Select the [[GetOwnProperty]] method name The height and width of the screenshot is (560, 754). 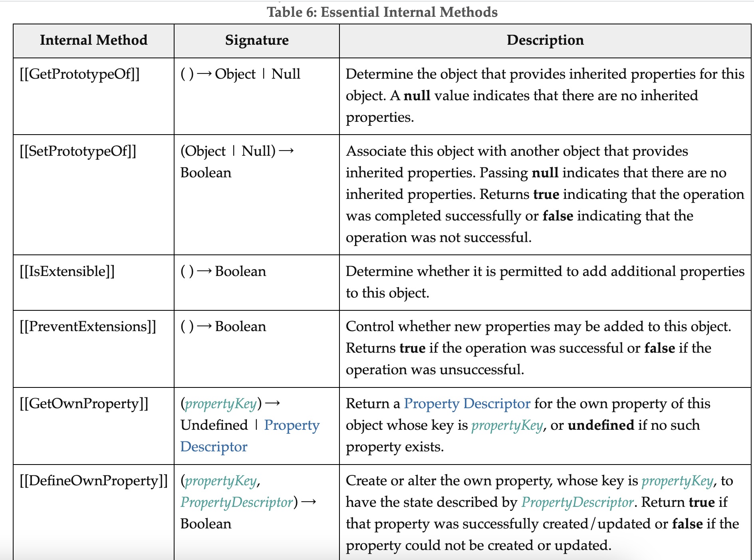coord(84,404)
